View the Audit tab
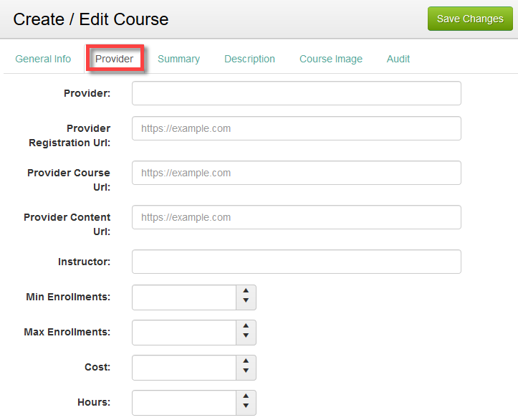Screen dimensions: 518x420 [x=398, y=59]
